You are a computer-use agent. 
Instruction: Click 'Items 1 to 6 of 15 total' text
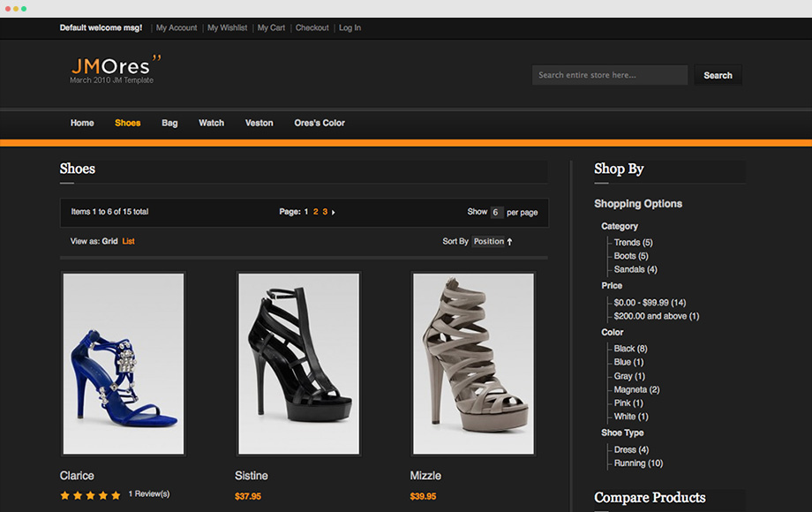pyautogui.click(x=109, y=212)
